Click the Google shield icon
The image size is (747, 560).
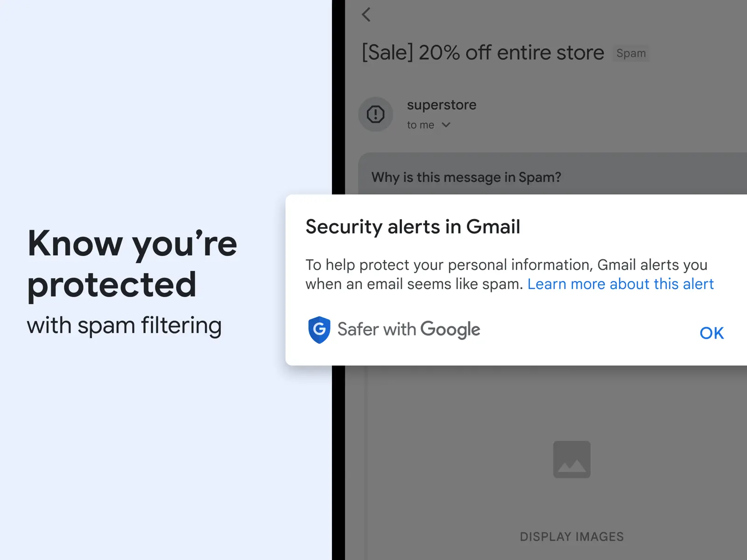pos(319,330)
